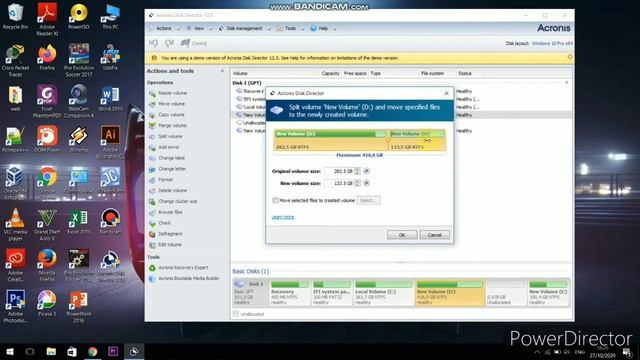The width and height of the screenshot is (640, 360).
Task: Open the View menu
Action: coord(199,28)
